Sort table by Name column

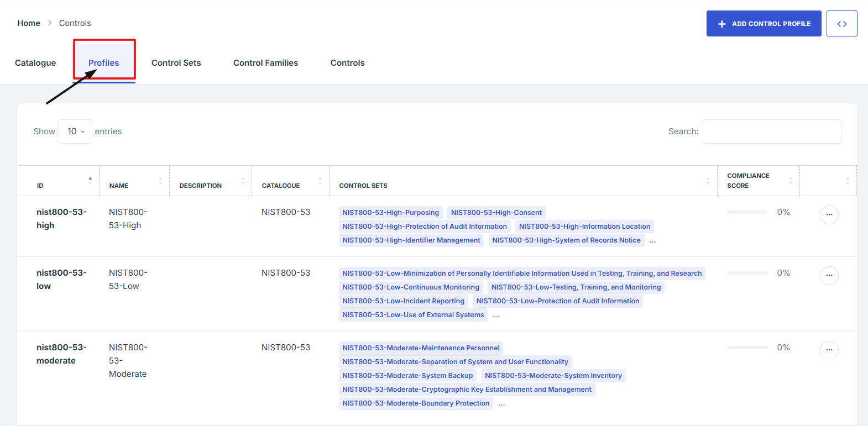tap(160, 181)
